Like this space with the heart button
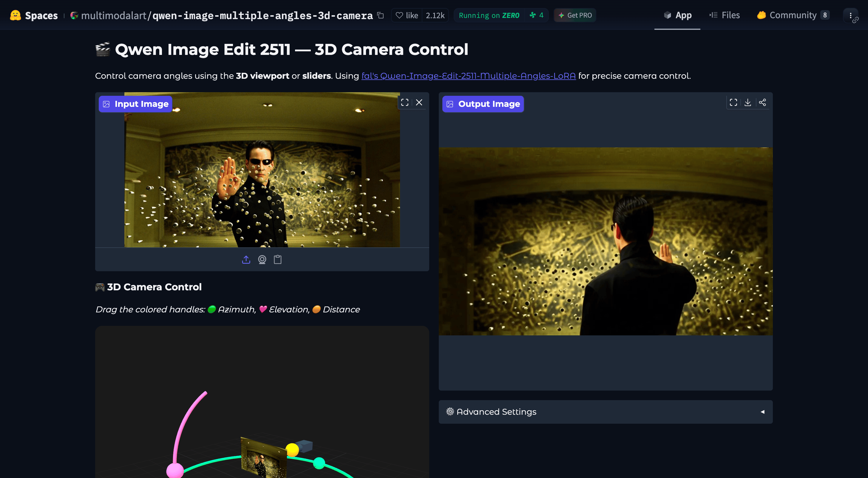The height and width of the screenshot is (478, 868). tap(407, 16)
